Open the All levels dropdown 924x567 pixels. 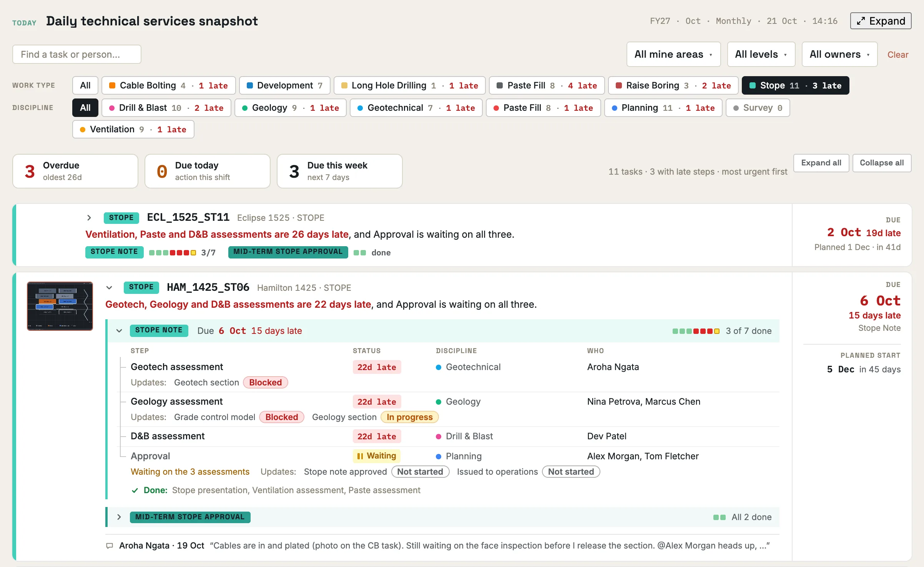click(761, 54)
